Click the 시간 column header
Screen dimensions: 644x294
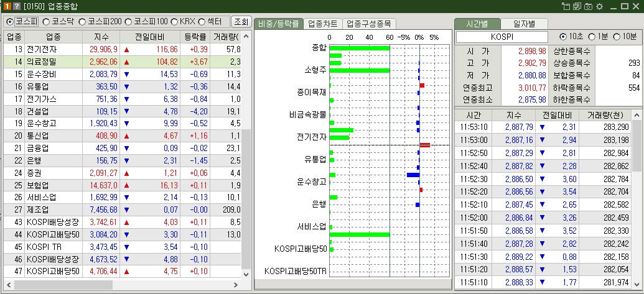pyautogui.click(x=473, y=115)
